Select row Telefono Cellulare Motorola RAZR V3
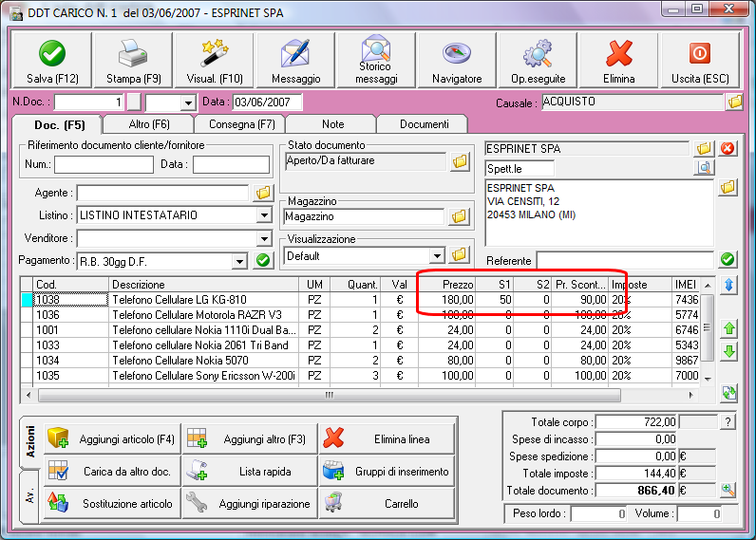Screen dimensions: 756x540 pos(360,315)
